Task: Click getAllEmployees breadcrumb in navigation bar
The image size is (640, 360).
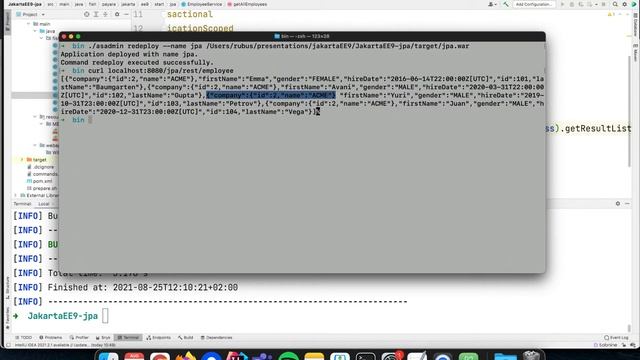Action: click(x=247, y=4)
